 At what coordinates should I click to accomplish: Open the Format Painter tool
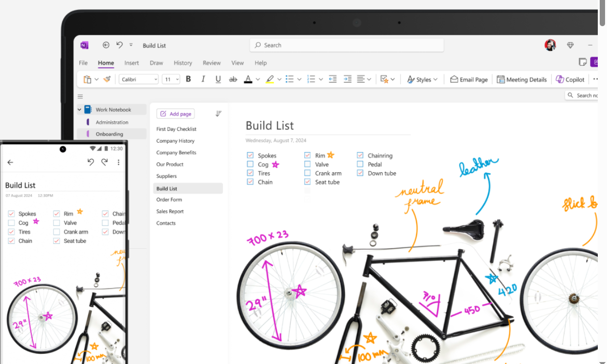point(107,79)
